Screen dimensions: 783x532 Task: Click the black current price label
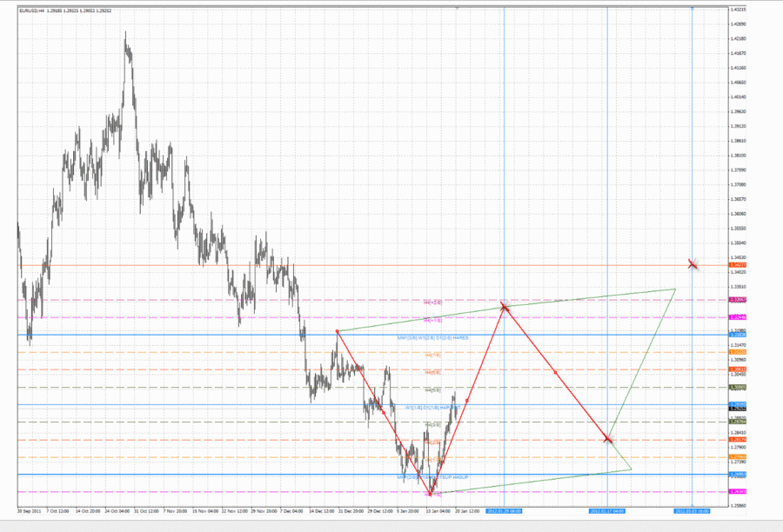pos(736,407)
